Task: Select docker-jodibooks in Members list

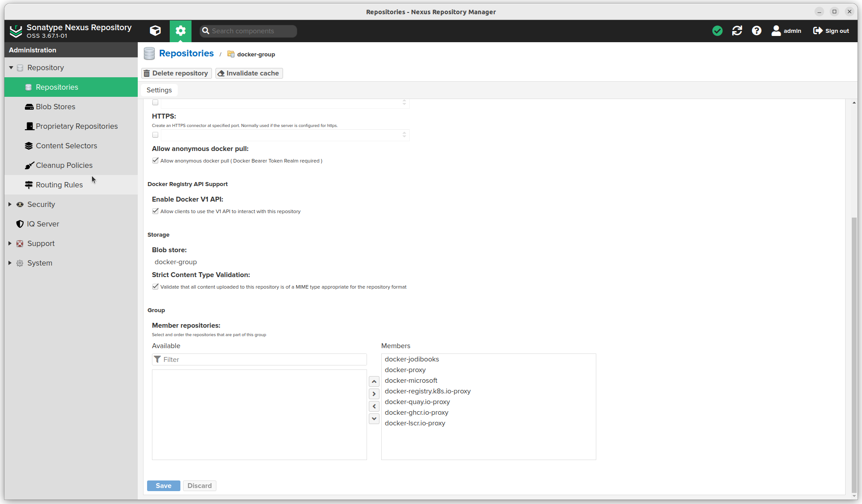Action: tap(489, 359)
